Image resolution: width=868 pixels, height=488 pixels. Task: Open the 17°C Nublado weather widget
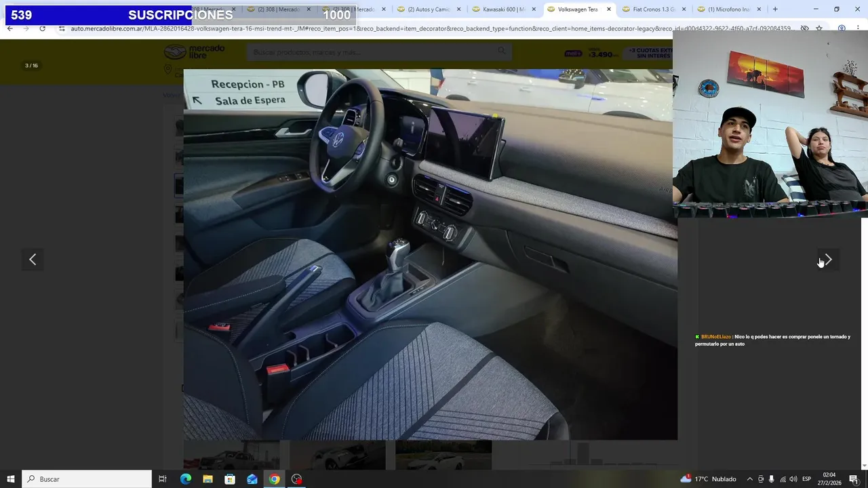[x=709, y=479]
